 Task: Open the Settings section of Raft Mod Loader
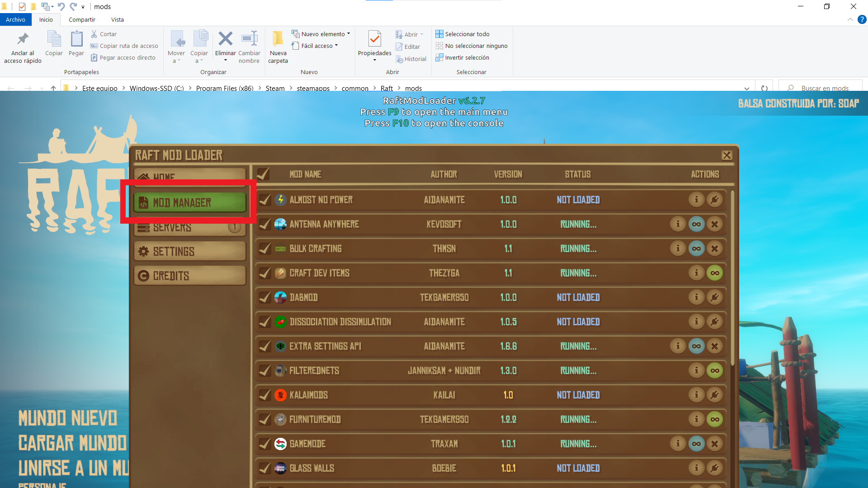click(190, 251)
